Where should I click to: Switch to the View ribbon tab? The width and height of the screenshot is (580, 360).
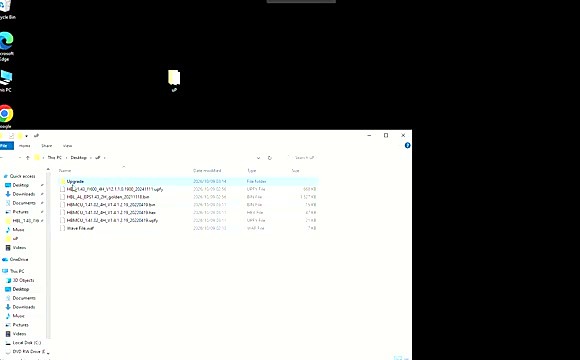[67, 146]
